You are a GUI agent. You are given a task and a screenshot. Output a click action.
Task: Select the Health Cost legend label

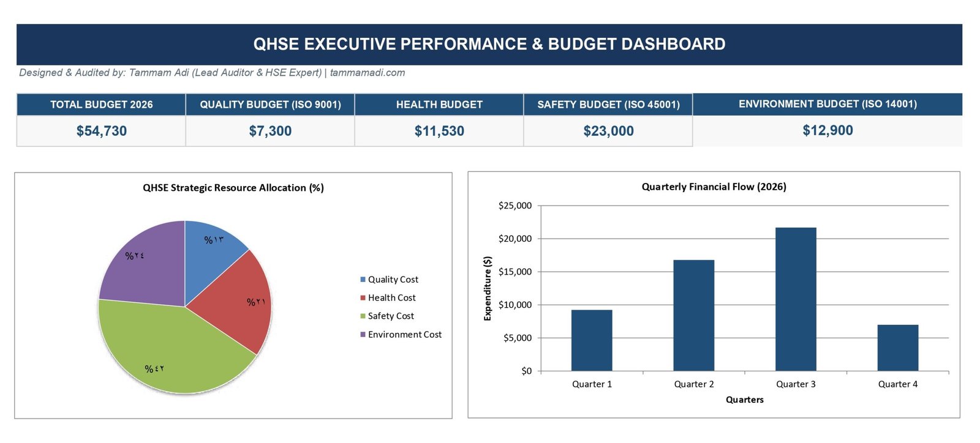[x=392, y=298]
